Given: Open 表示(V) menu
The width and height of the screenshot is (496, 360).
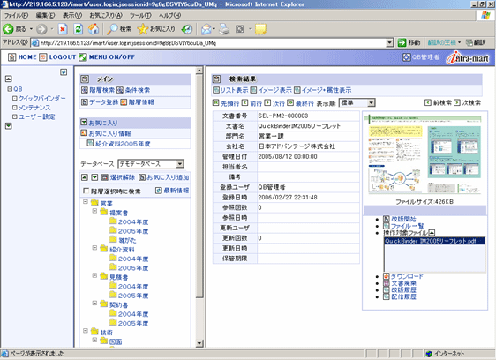Looking at the screenshot, I should tap(72, 16).
